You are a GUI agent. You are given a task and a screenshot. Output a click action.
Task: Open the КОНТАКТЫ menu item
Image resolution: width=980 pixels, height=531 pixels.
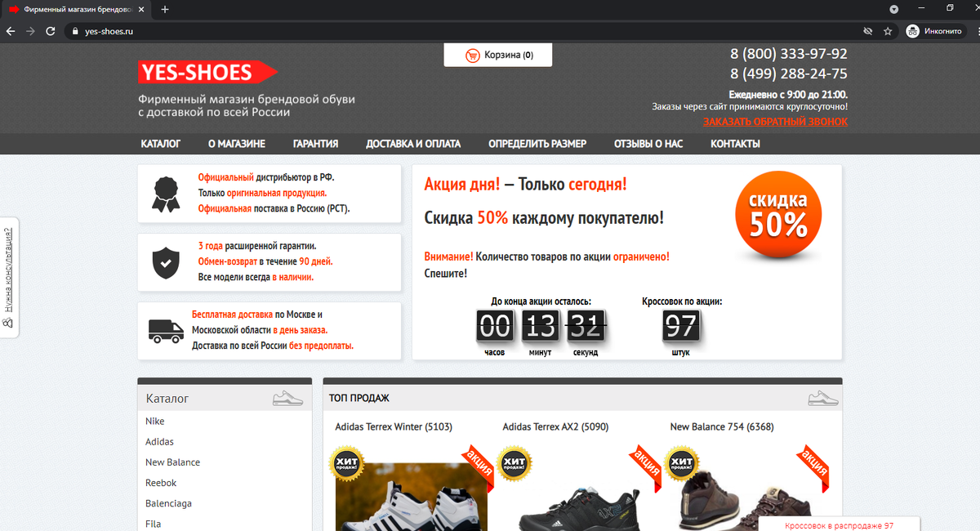click(x=735, y=144)
